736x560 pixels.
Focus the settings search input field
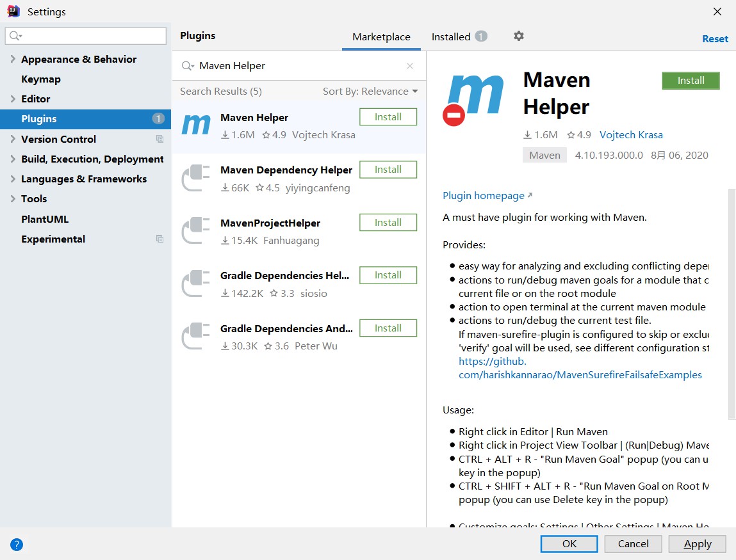pyautogui.click(x=85, y=36)
